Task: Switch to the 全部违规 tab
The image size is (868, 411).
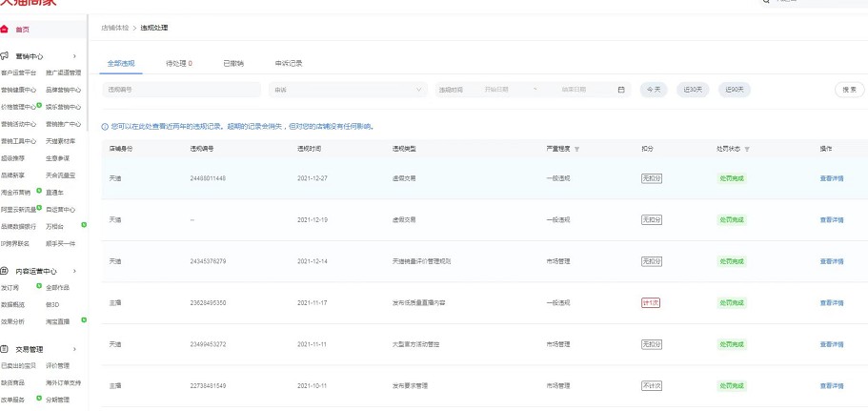Action: coord(121,63)
